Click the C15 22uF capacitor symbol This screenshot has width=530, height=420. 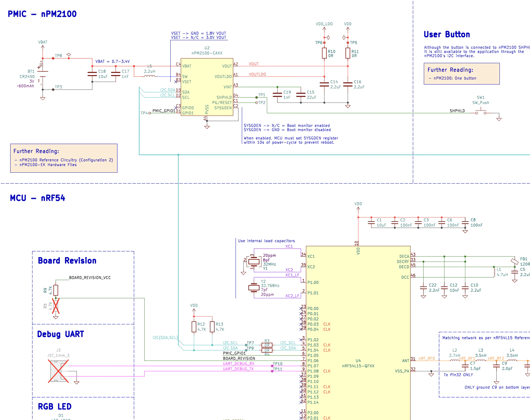[301, 95]
